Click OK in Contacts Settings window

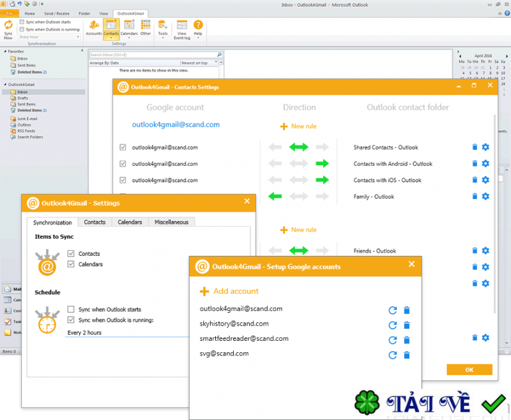click(469, 370)
